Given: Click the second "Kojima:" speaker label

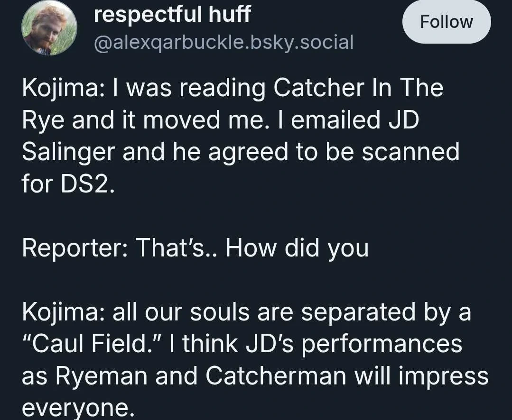Looking at the screenshot, I should pyautogui.click(x=59, y=312).
